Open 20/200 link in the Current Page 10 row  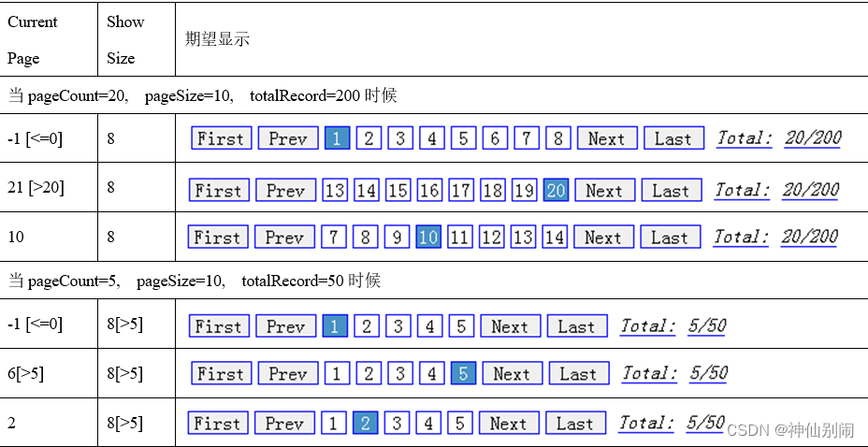tap(809, 237)
